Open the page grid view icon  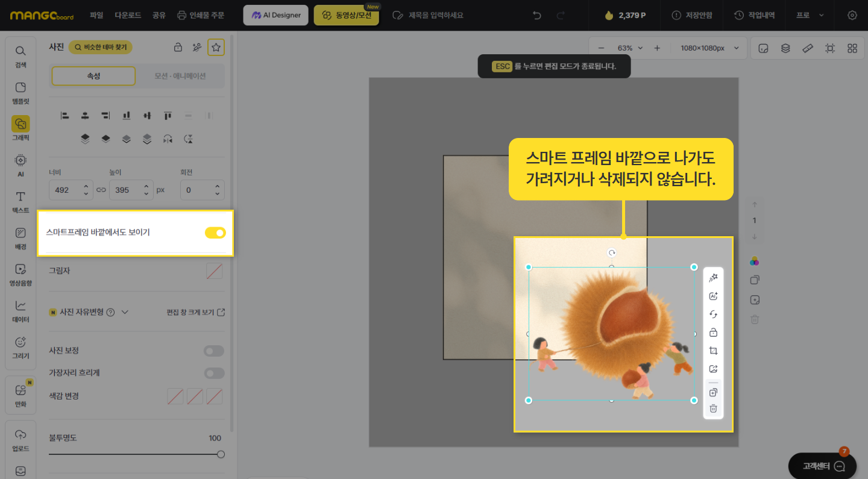pos(852,48)
